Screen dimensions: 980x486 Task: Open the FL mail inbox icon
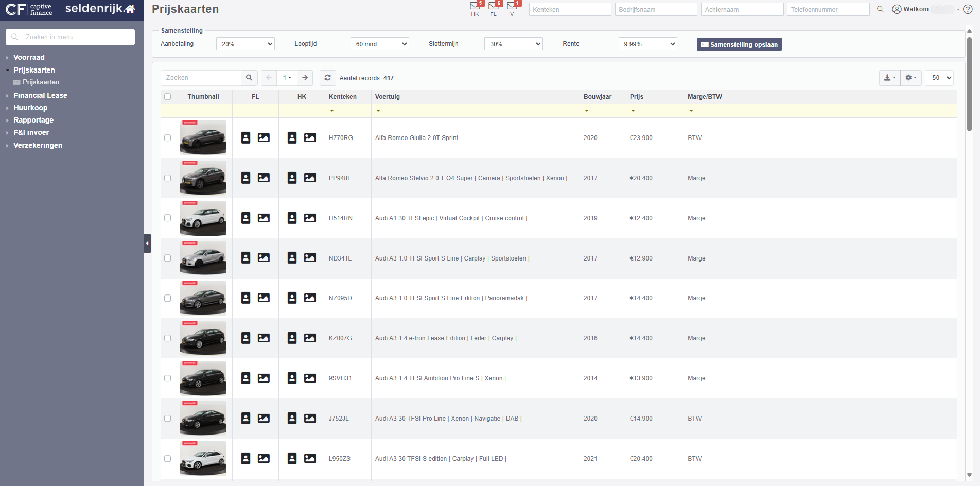click(x=493, y=6)
